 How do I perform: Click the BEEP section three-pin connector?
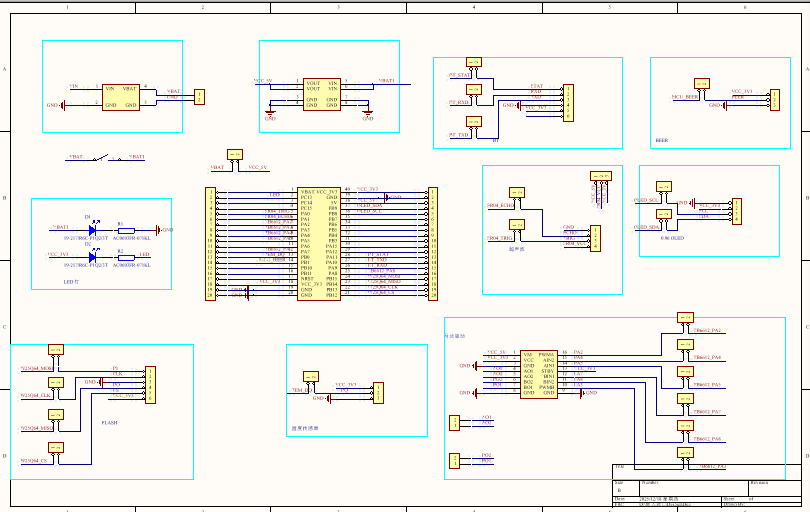click(774, 100)
